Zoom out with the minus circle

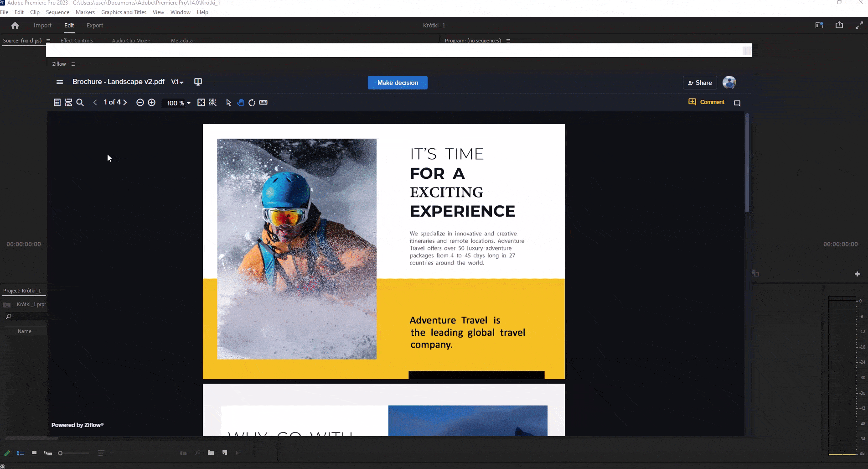(x=140, y=103)
